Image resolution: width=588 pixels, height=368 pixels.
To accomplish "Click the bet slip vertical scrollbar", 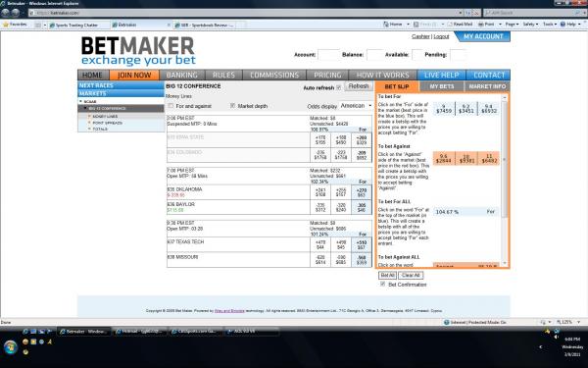I will pos(505,180).
